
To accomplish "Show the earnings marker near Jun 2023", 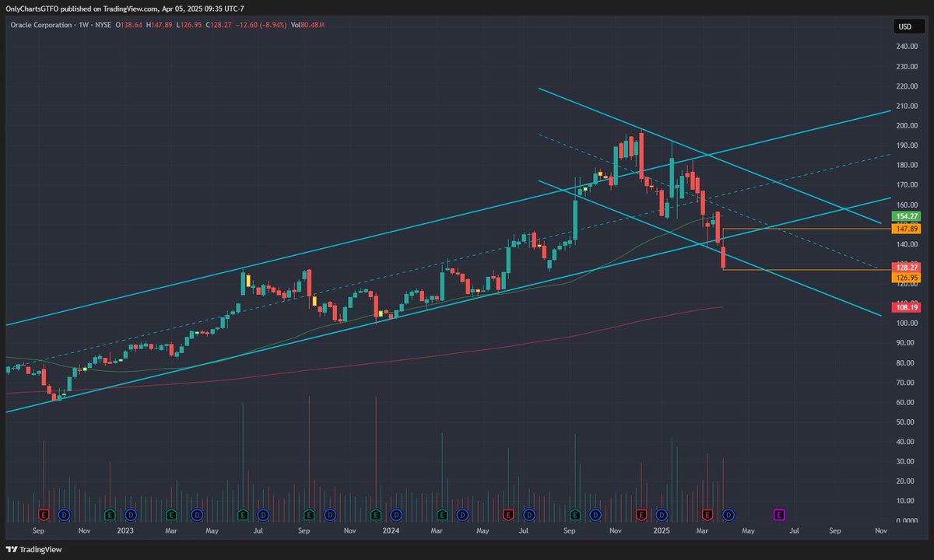I will coord(243,514).
